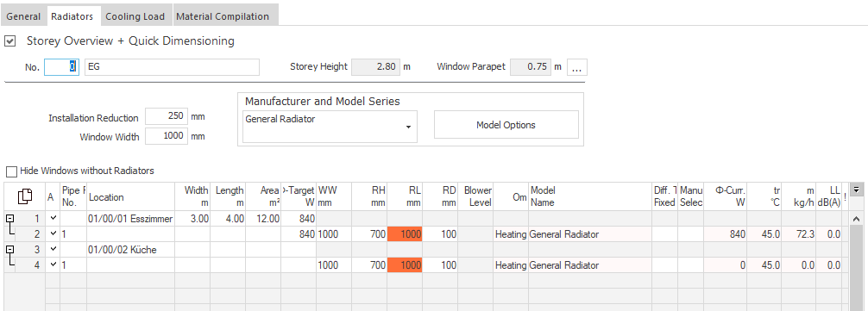Open the Manufacturer and Model Series dropdown
The width and height of the screenshot is (868, 311).
click(408, 127)
